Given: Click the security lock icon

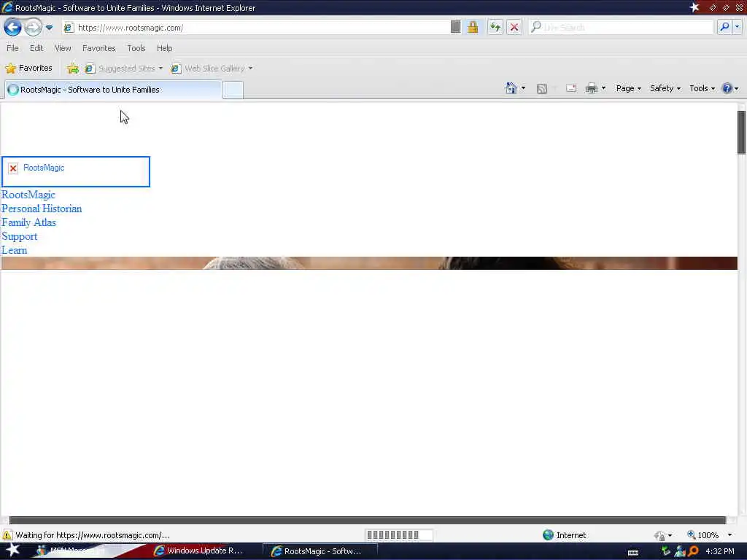Looking at the screenshot, I should [x=473, y=27].
